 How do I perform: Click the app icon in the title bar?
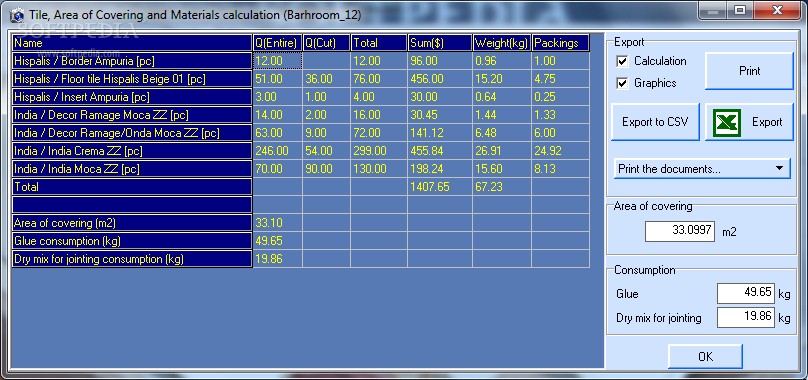click(x=17, y=15)
